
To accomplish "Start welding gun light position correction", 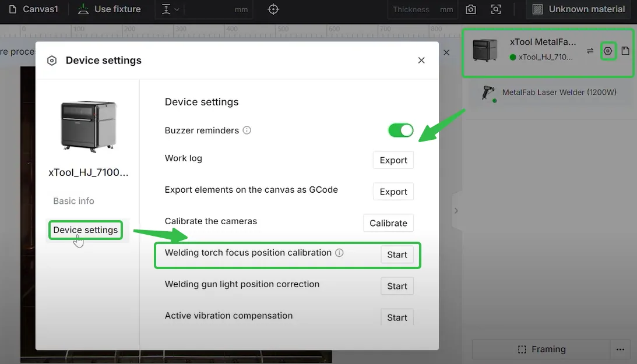I will point(397,286).
